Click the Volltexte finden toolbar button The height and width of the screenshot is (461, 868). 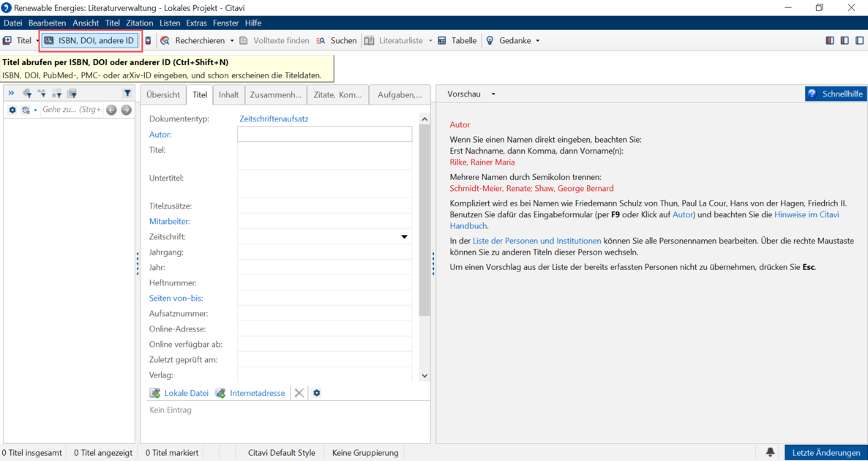tap(274, 40)
